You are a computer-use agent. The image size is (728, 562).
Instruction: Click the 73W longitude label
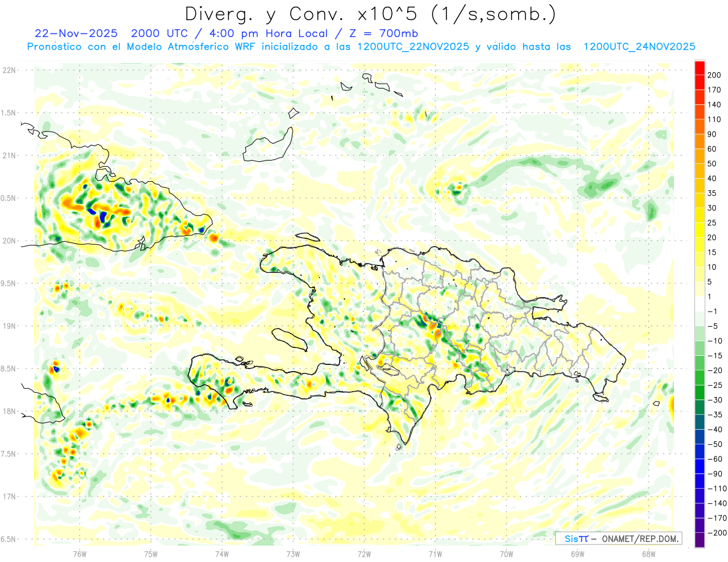pos(293,554)
